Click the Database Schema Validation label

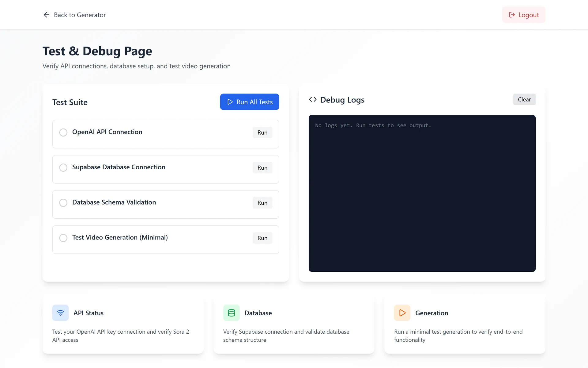(x=114, y=202)
